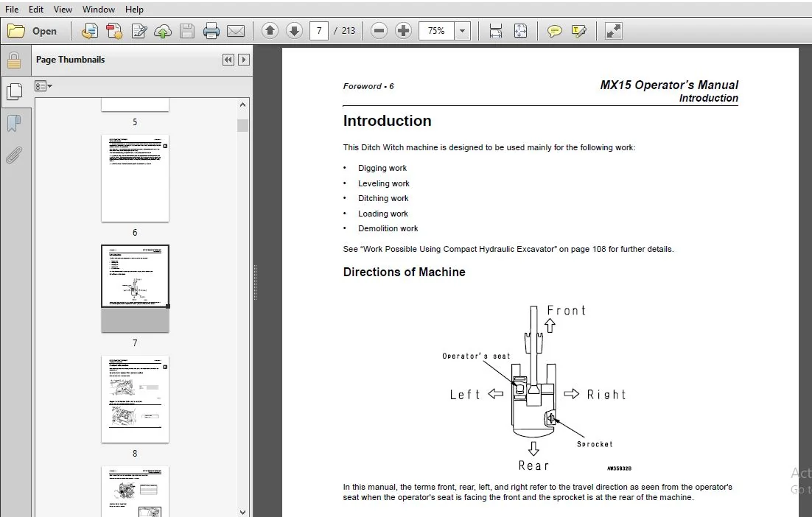Click the Sprocket label in the diagram

pyautogui.click(x=595, y=444)
